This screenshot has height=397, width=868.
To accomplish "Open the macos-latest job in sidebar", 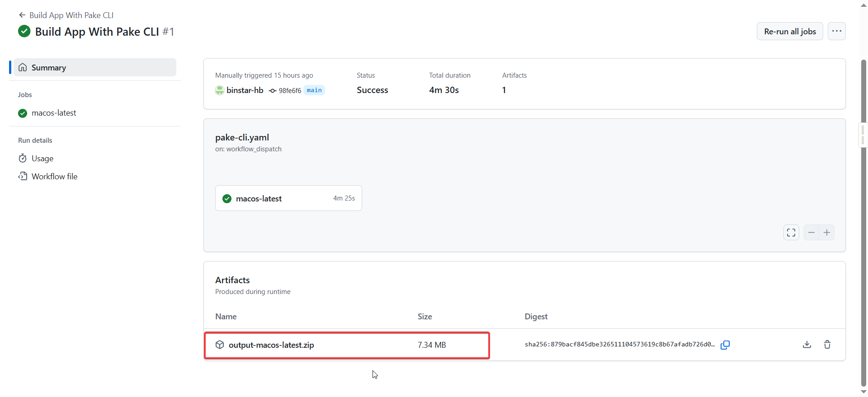I will 54,113.
